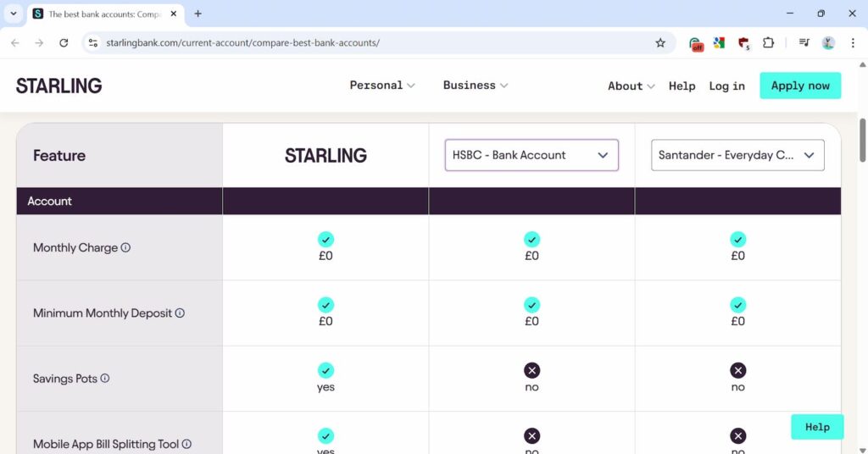Click HSBC's £0 Monthly Charge value
The height and width of the screenshot is (454, 868).
[532, 256]
